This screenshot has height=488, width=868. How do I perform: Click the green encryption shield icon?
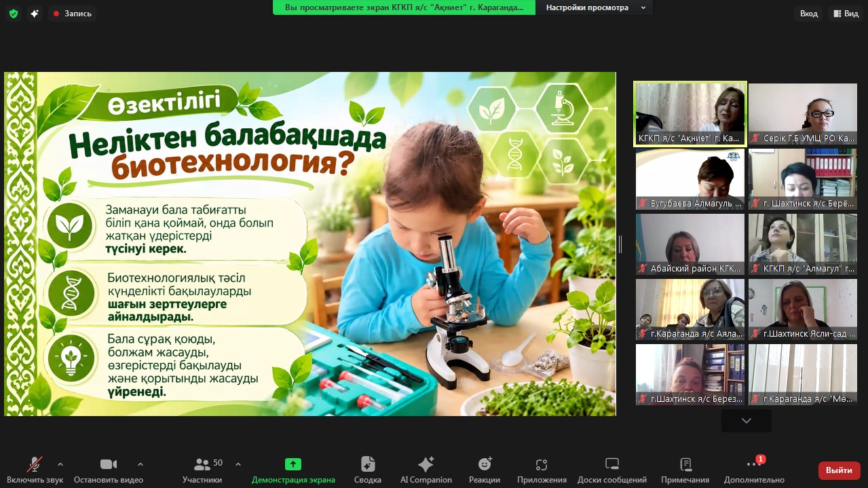[14, 14]
